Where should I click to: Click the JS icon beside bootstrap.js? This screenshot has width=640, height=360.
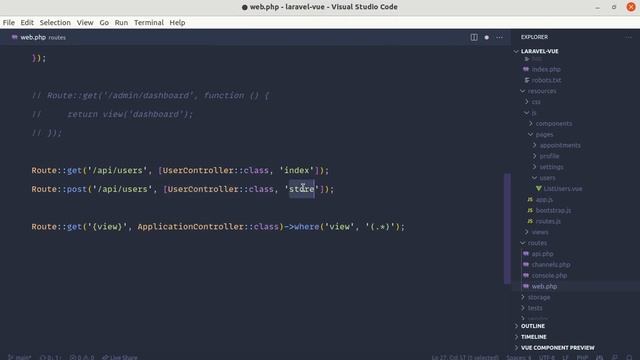[x=530, y=210]
